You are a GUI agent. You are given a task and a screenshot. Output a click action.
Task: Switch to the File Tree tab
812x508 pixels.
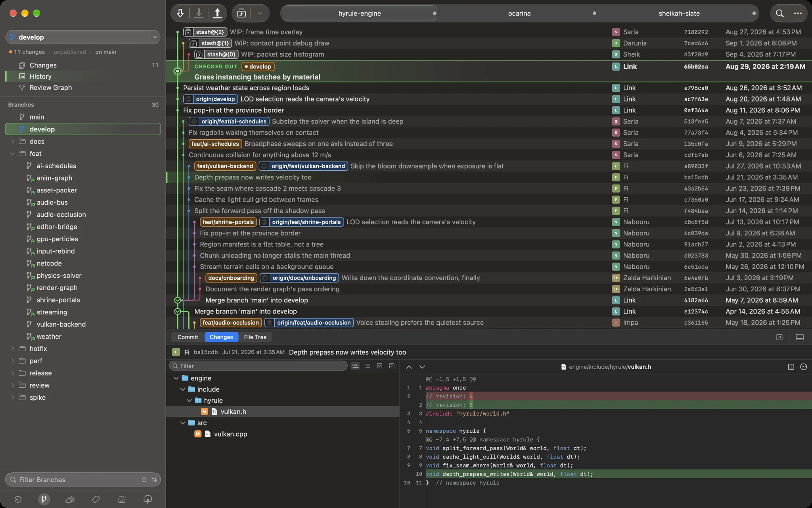(255, 337)
